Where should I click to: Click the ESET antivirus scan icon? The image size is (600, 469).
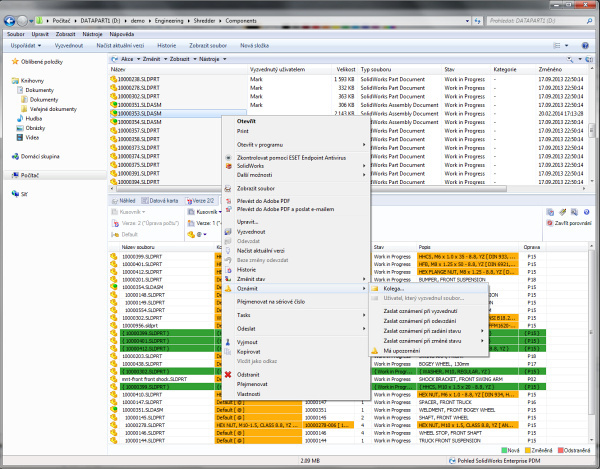tap(228, 158)
